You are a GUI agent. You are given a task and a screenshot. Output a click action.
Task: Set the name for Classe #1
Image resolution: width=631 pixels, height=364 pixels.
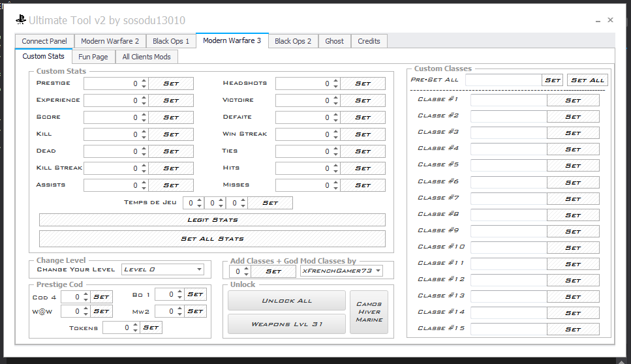573,100
